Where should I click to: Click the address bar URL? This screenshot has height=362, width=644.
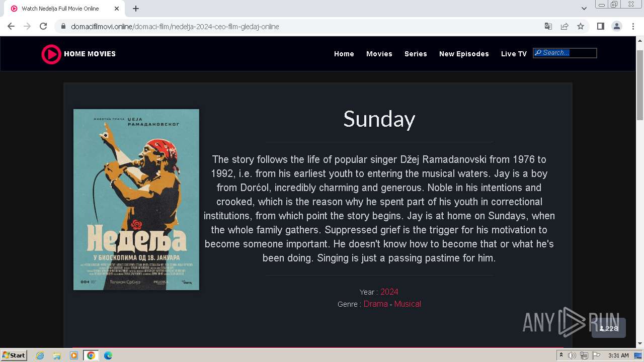[x=175, y=27]
